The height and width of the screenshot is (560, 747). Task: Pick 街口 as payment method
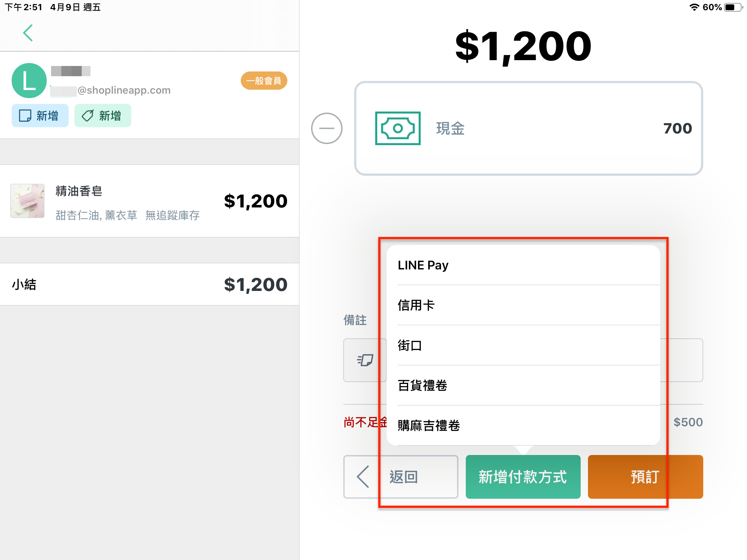click(x=523, y=345)
